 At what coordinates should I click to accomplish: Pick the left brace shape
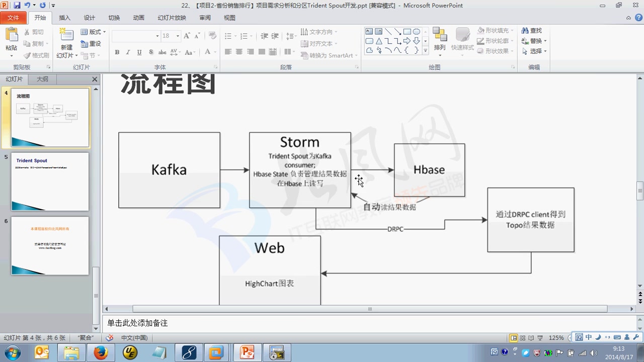pos(407,50)
